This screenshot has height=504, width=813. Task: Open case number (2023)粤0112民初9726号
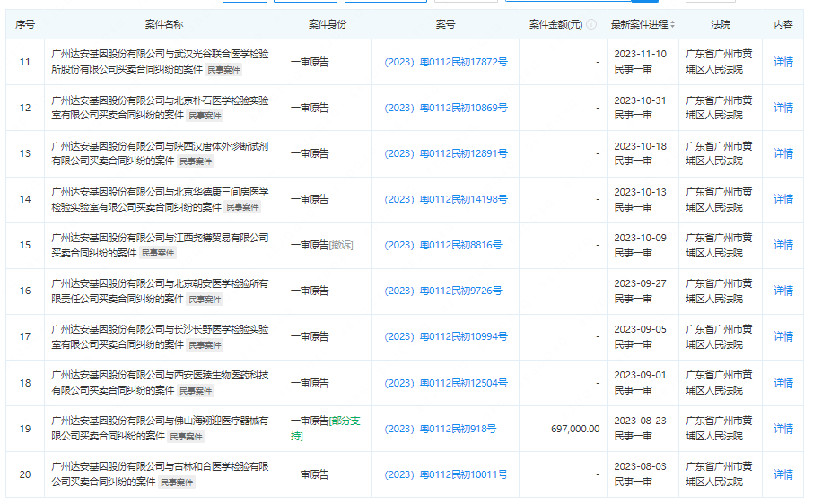[442, 291]
